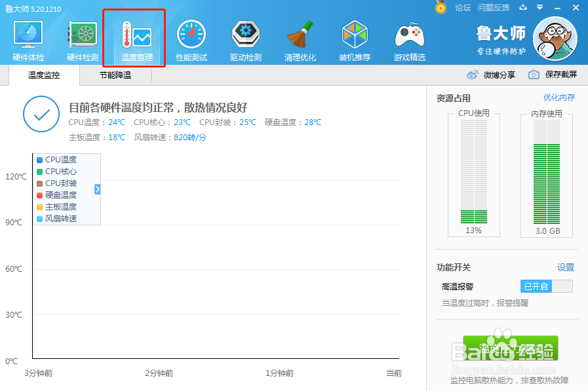The width and height of the screenshot is (588, 391).
Task: Click the Weibo share icon
Action: [472, 75]
